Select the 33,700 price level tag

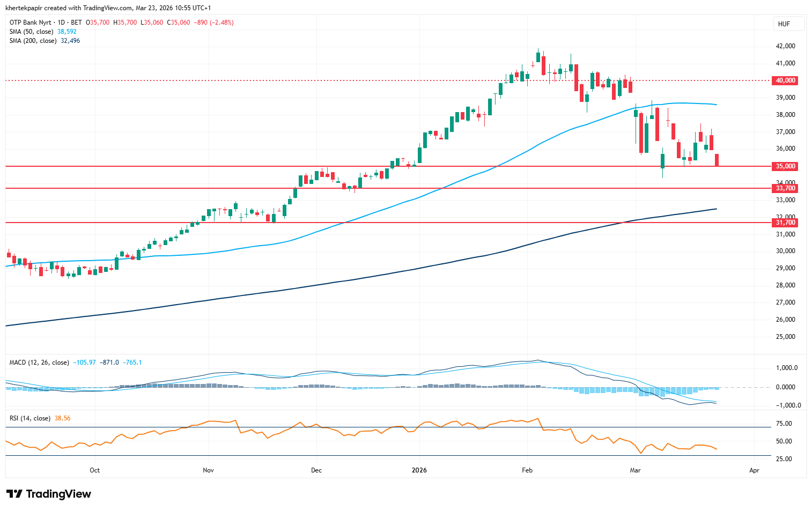[x=785, y=188]
